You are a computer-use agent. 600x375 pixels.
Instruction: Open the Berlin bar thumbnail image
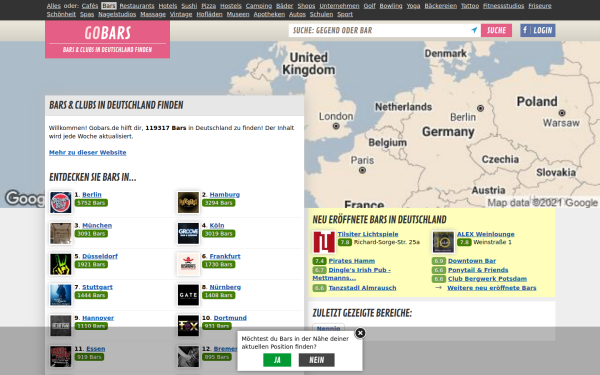pos(60,202)
